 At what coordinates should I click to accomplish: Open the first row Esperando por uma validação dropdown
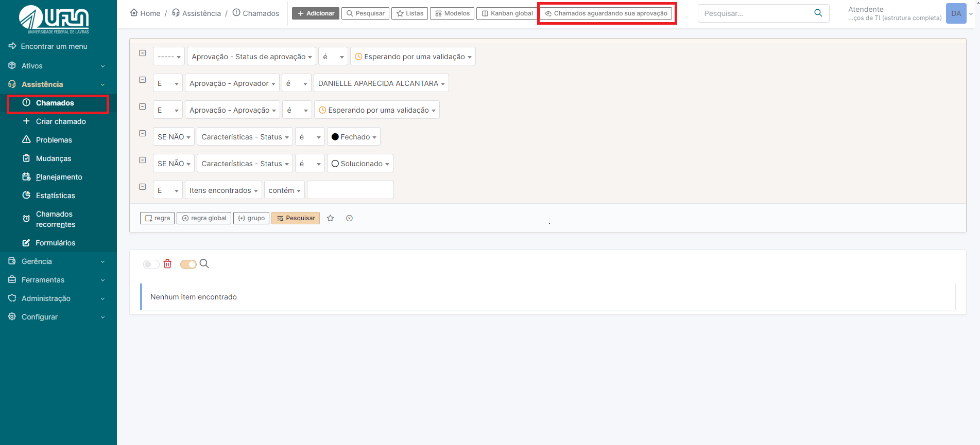[413, 57]
